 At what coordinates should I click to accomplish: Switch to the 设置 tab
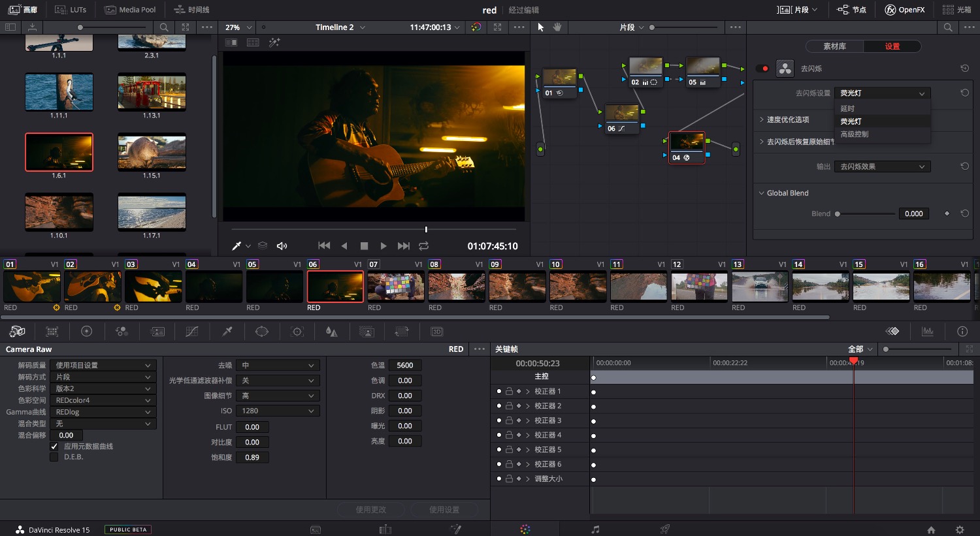point(892,46)
